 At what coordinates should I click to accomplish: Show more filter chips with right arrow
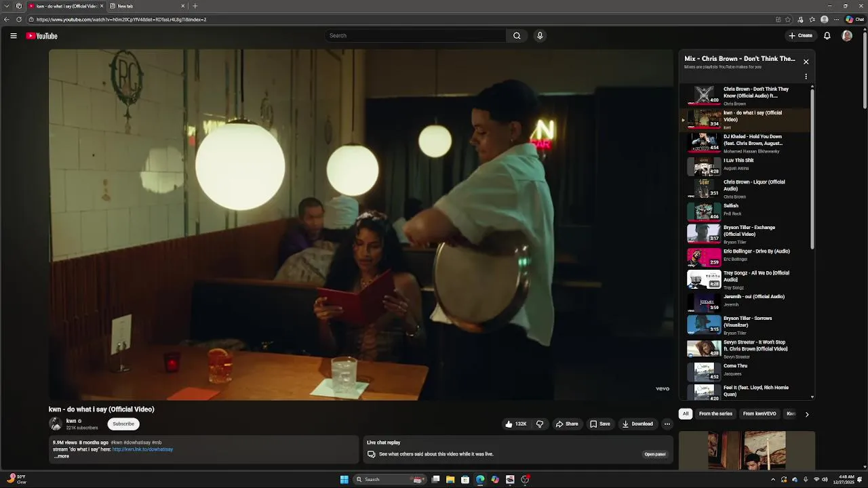pos(806,414)
